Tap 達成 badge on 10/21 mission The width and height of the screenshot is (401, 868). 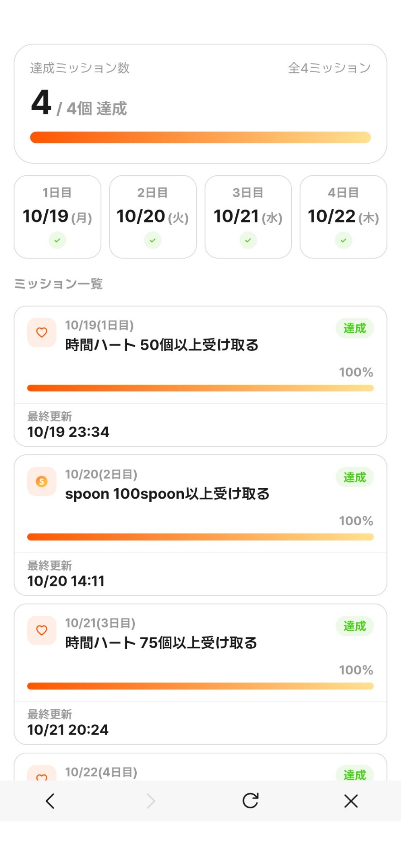pos(355,626)
